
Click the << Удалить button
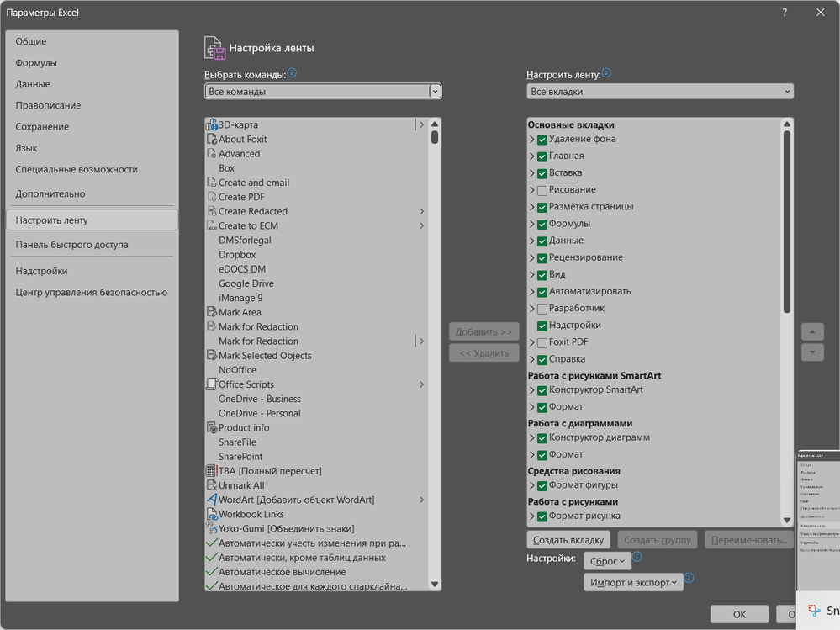484,353
